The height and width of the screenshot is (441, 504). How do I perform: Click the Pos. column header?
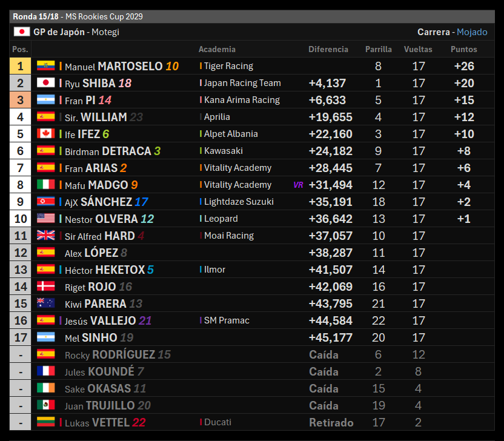20,49
